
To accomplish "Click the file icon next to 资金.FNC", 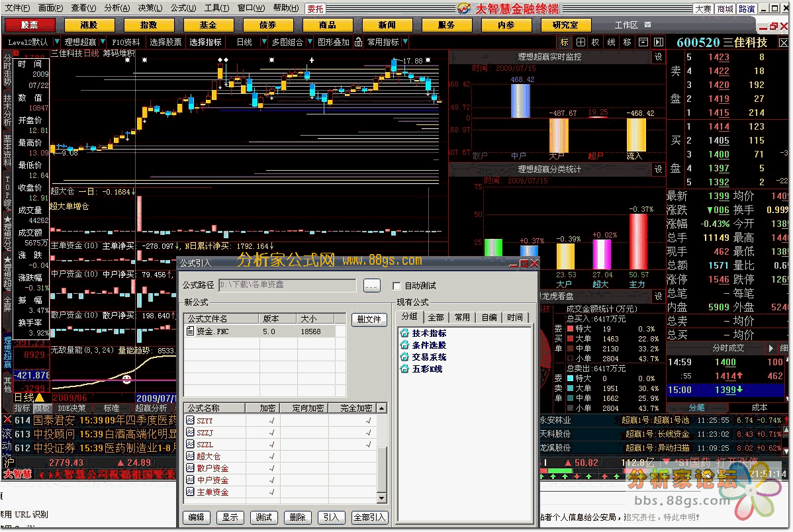I will coord(190,332).
